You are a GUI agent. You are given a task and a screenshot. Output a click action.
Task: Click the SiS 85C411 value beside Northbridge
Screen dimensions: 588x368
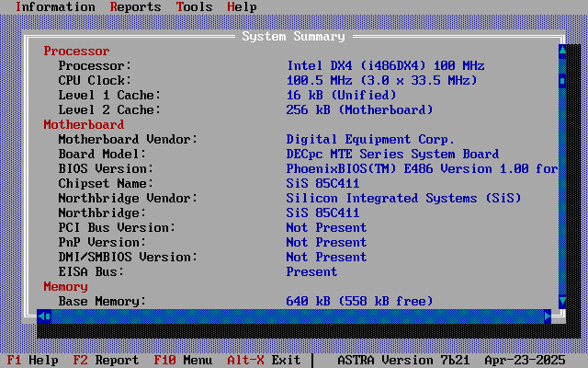(322, 213)
